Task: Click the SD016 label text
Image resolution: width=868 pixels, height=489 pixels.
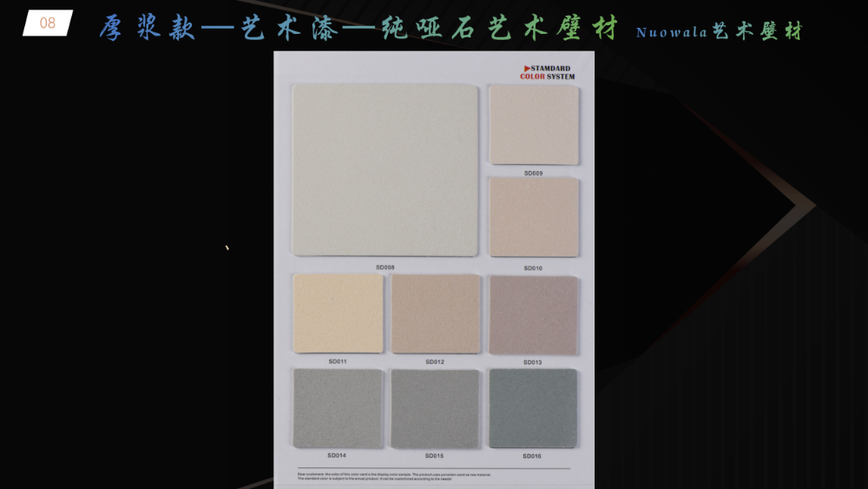Action: [x=532, y=456]
